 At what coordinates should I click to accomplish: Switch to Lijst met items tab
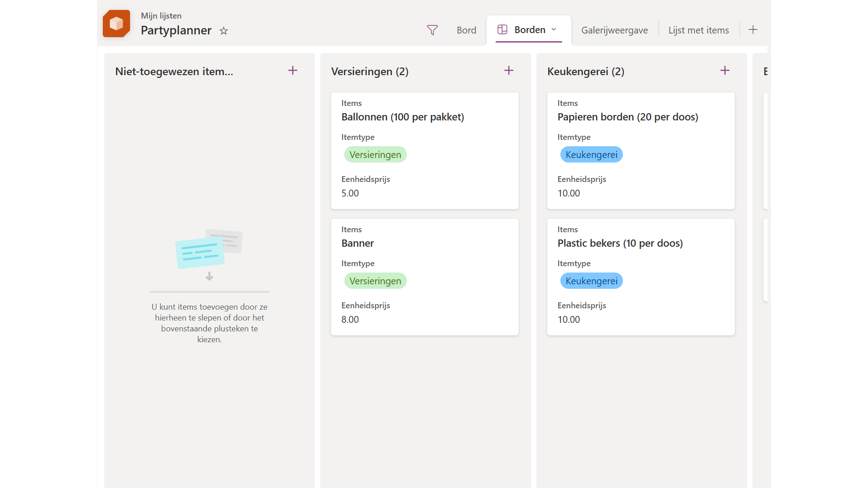[x=699, y=30]
